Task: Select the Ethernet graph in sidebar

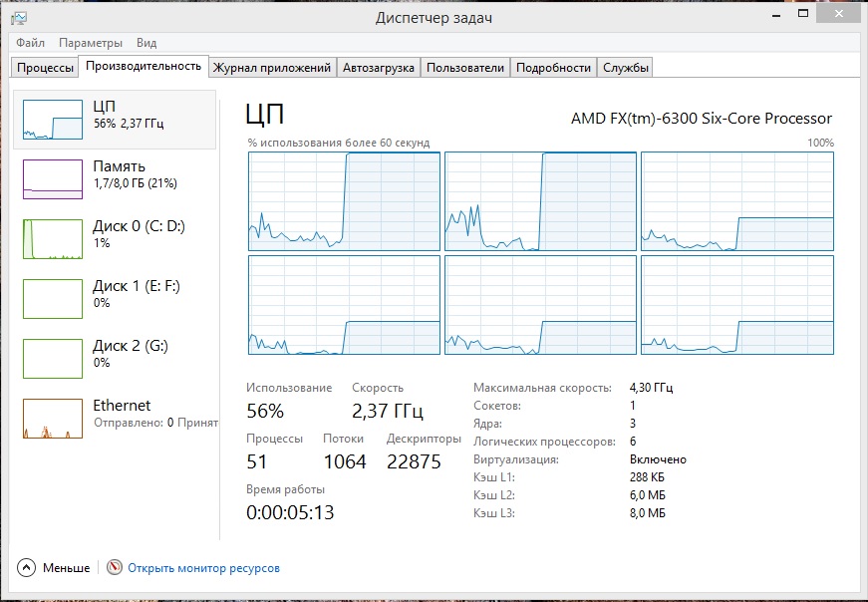Action: (53, 419)
